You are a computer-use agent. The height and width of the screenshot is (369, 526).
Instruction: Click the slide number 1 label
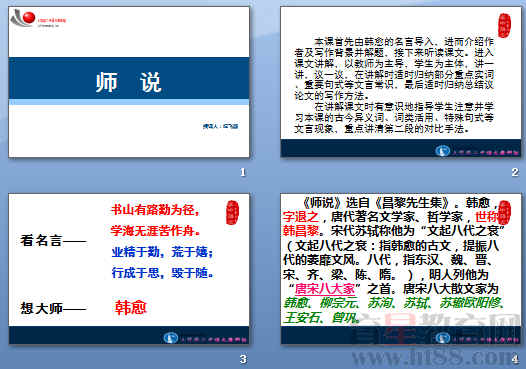pyautogui.click(x=243, y=172)
